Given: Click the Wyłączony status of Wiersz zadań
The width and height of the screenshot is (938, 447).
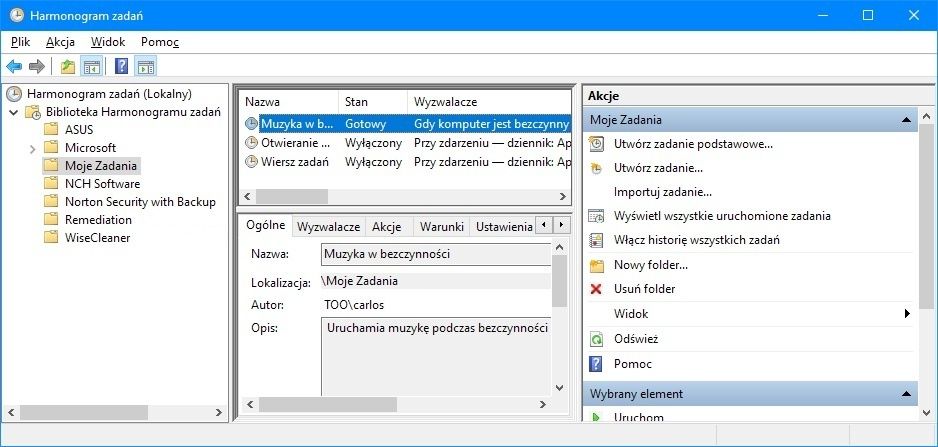Looking at the screenshot, I should point(373,162).
